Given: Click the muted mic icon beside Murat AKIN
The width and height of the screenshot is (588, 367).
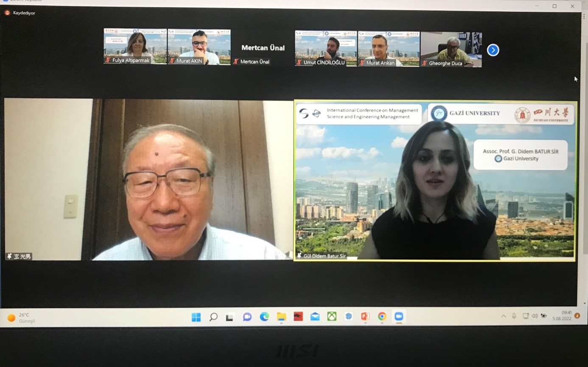Looking at the screenshot, I should [172, 61].
